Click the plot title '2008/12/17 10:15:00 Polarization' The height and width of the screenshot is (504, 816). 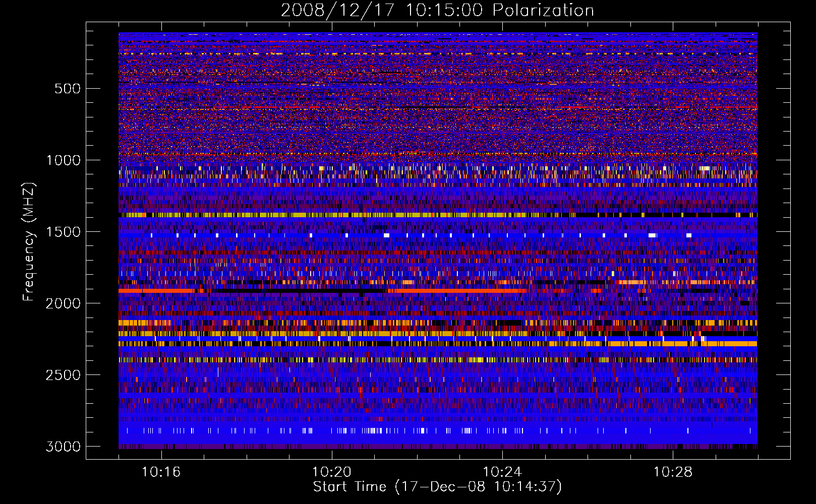(x=437, y=10)
